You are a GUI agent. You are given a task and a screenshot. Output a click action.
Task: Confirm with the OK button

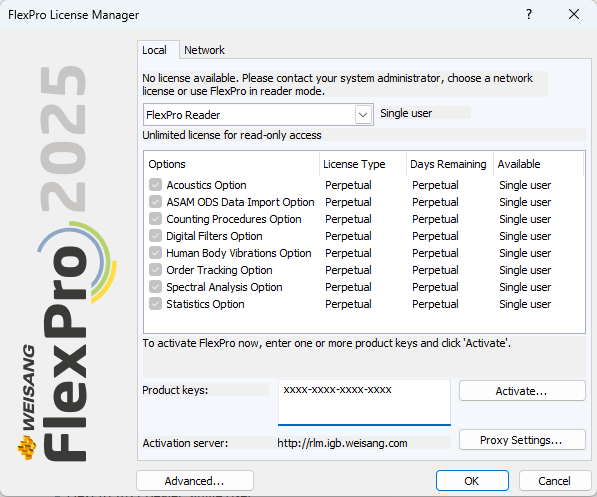[x=472, y=481]
